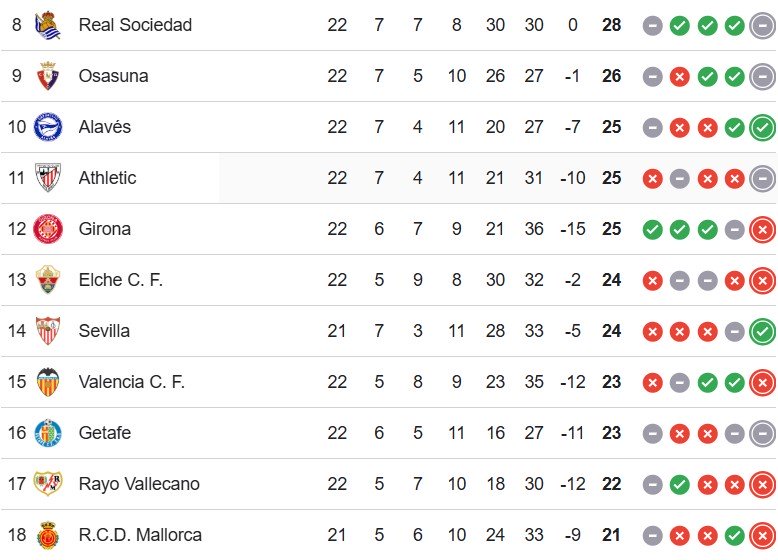This screenshot has width=778, height=560.
Task: Open the Rayo Vallecano team link
Action: [x=139, y=484]
